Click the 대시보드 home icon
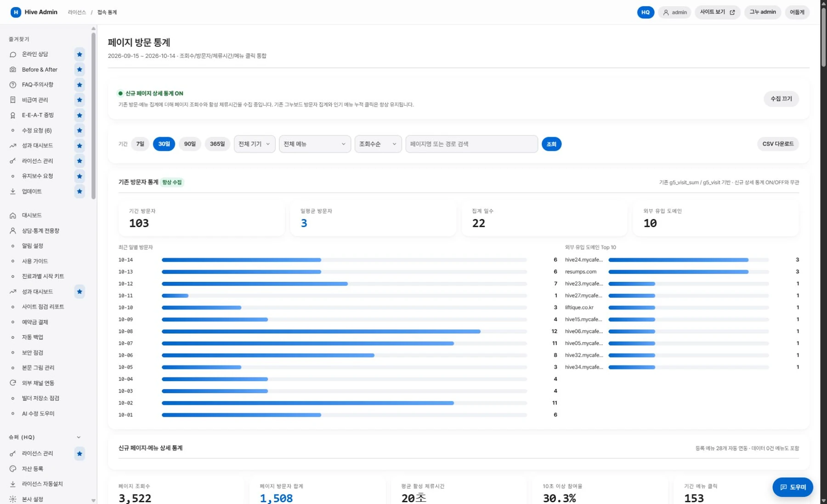The width and height of the screenshot is (827, 504). [13, 215]
